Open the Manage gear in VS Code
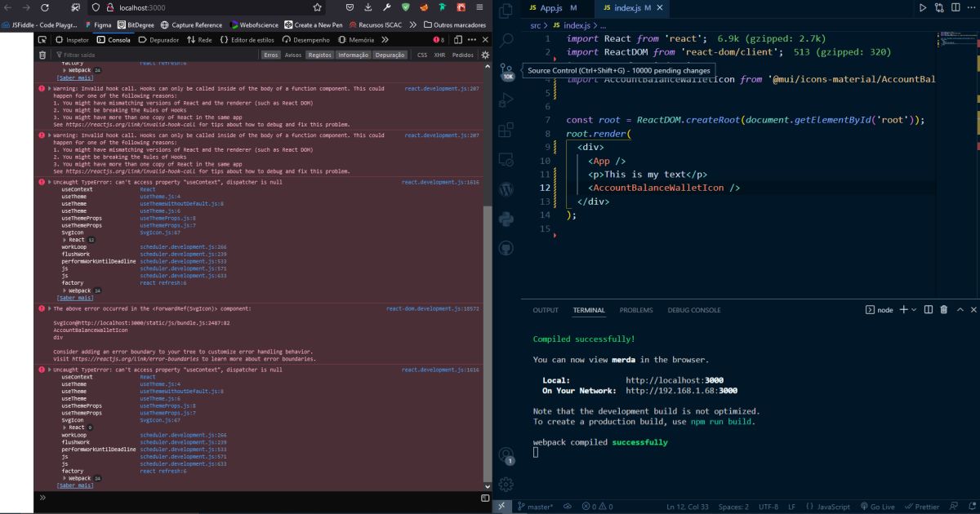The height and width of the screenshot is (514, 980). point(506,484)
